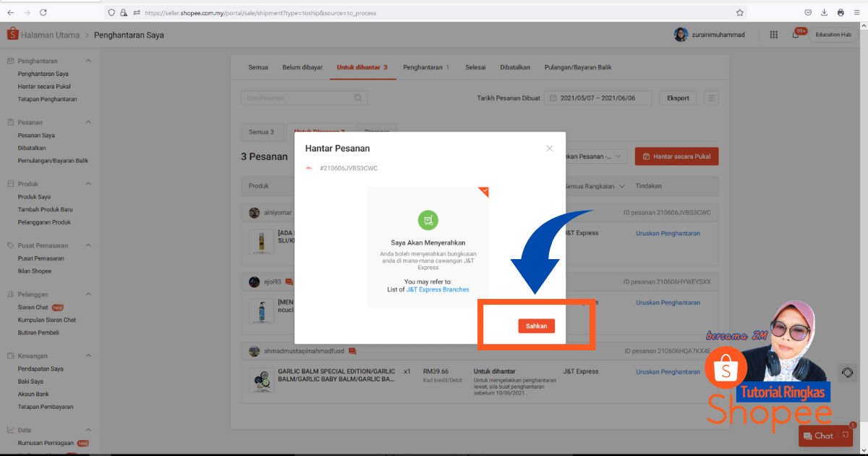
Task: Open Iklan Shopee in sidebar
Action: tap(35, 271)
